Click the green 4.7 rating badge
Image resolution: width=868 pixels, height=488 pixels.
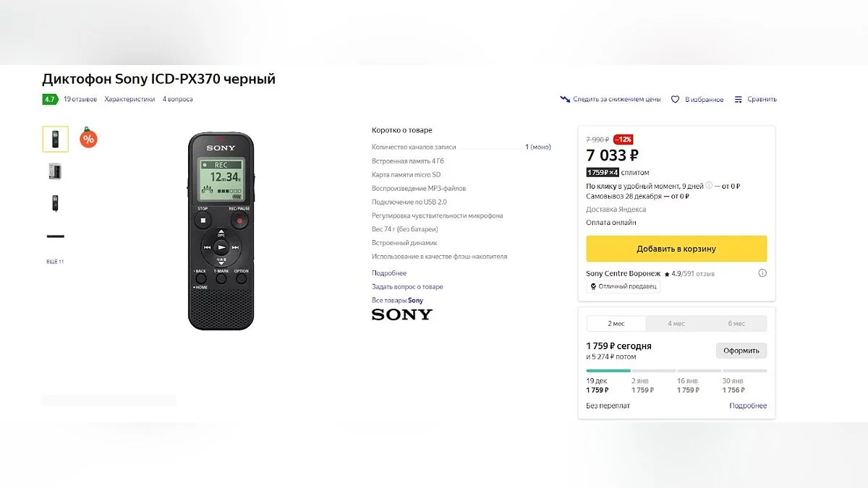(x=50, y=99)
